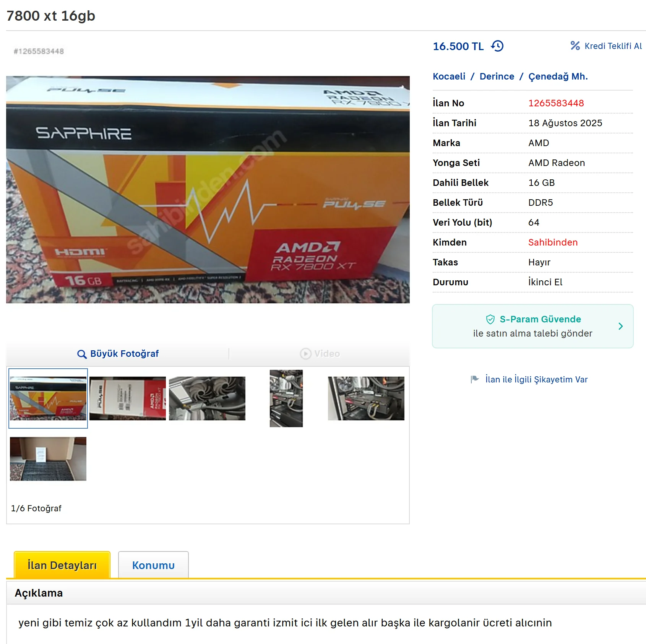The height and width of the screenshot is (644, 646).
Task: Open price history clock icon
Action: tap(497, 46)
